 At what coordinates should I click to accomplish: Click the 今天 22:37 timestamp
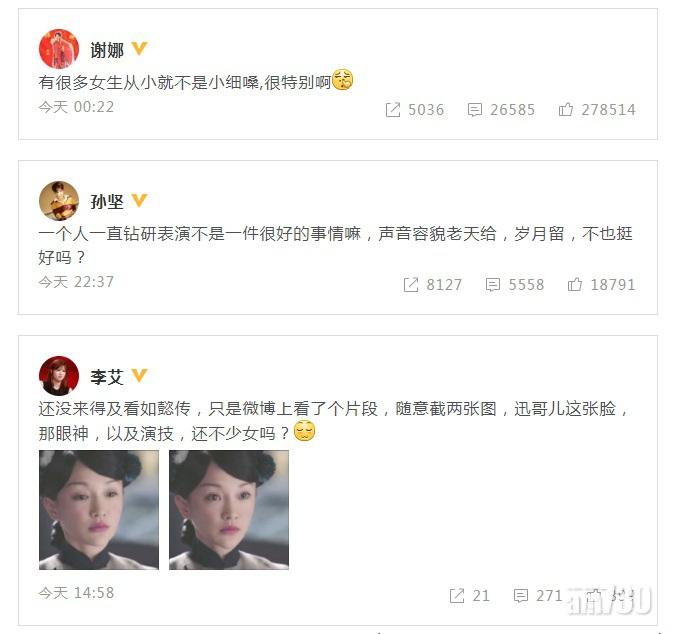click(76, 282)
